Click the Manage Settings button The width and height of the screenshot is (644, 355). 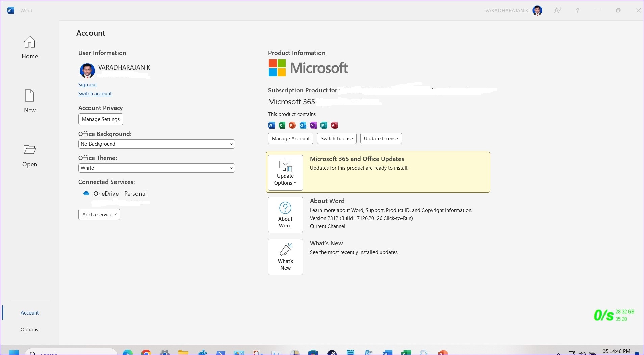[101, 119]
